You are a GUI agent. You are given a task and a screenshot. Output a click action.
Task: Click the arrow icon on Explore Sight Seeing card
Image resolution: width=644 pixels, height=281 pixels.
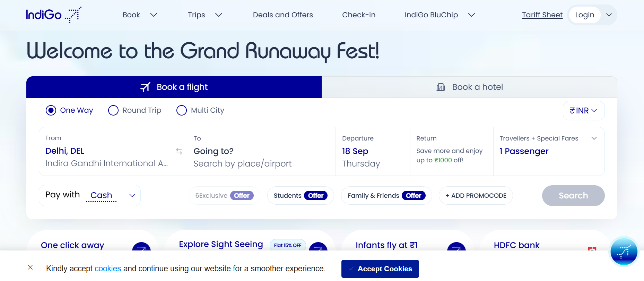[x=318, y=247]
